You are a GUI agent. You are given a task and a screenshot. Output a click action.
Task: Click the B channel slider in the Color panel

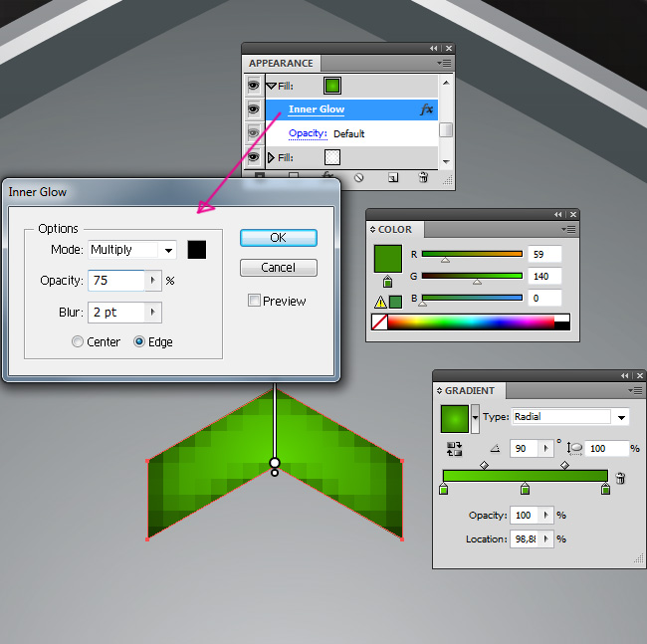click(x=472, y=298)
